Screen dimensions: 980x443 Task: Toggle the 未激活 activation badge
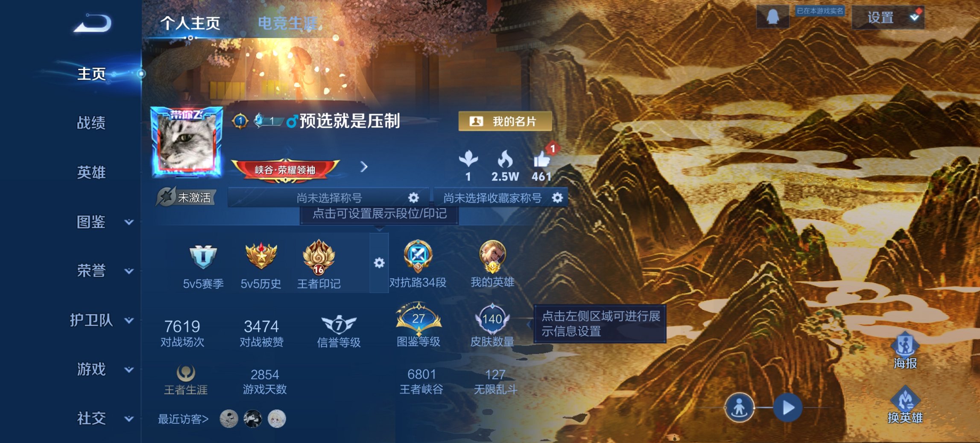pyautogui.click(x=186, y=197)
